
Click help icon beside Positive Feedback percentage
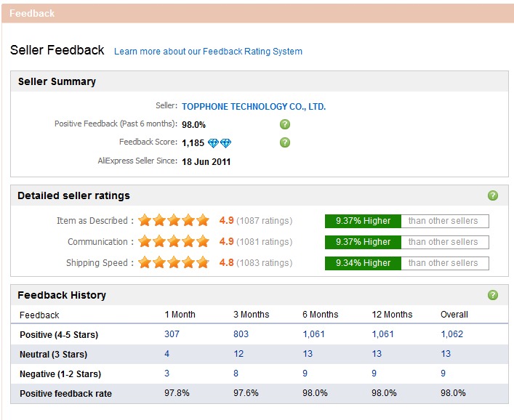(x=285, y=124)
